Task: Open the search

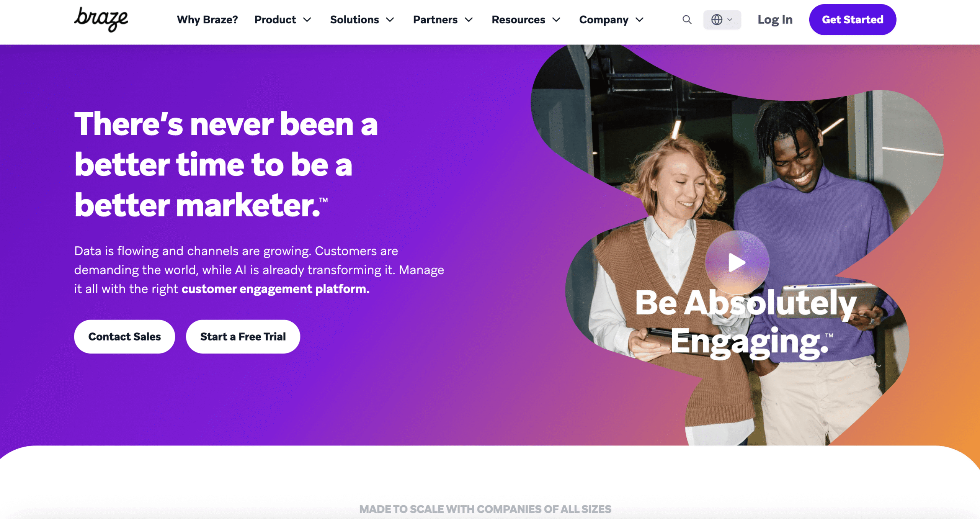Action: click(686, 20)
